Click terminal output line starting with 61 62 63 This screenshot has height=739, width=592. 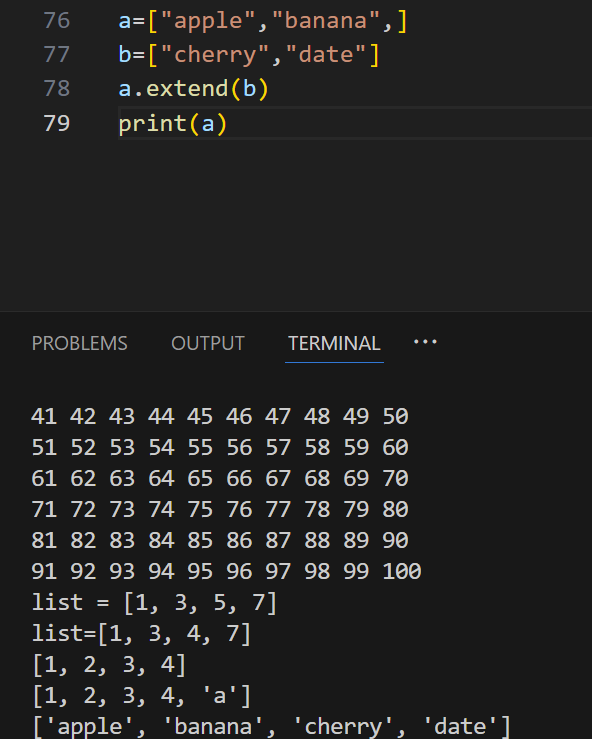220,479
